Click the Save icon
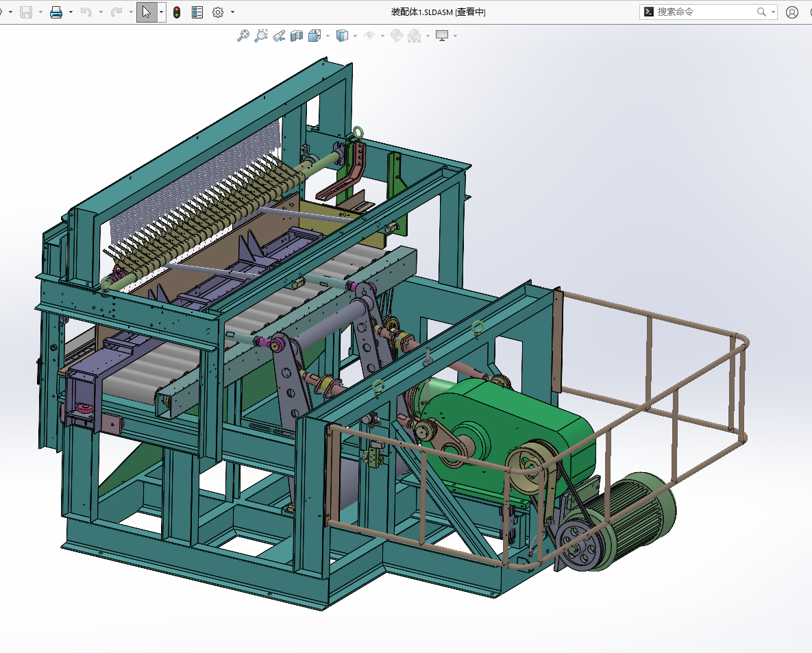 click(26, 12)
